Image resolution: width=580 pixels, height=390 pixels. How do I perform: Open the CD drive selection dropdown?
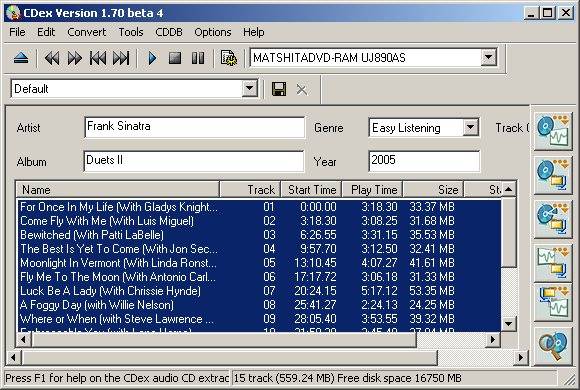(488, 57)
